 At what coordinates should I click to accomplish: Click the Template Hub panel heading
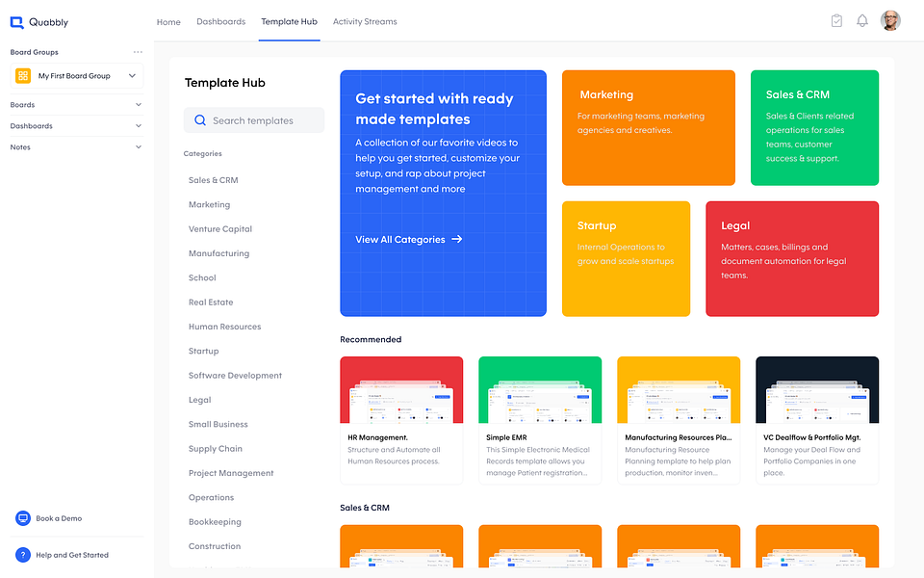click(x=224, y=83)
